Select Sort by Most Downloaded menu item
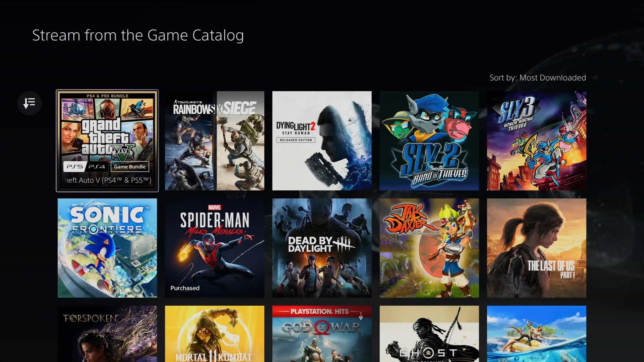The height and width of the screenshot is (362, 644). click(x=538, y=77)
